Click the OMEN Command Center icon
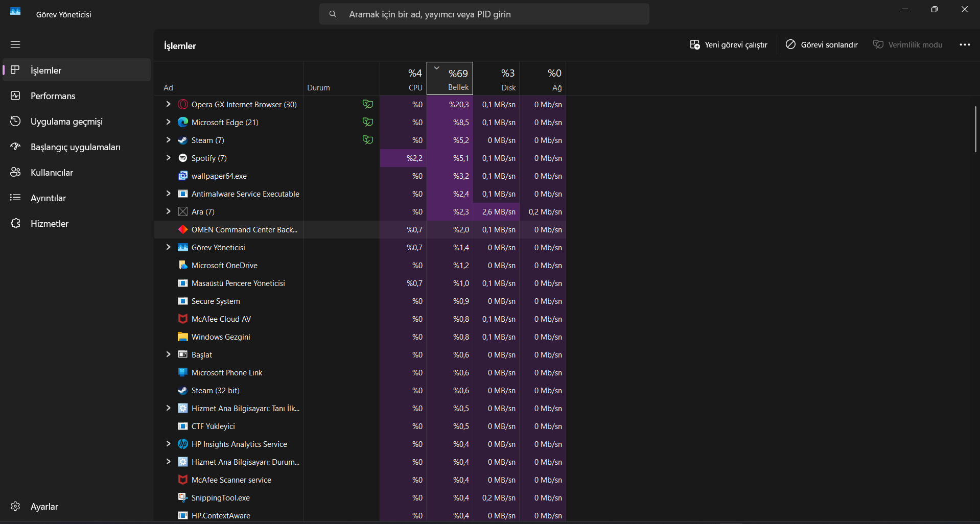980x524 pixels. coord(182,229)
